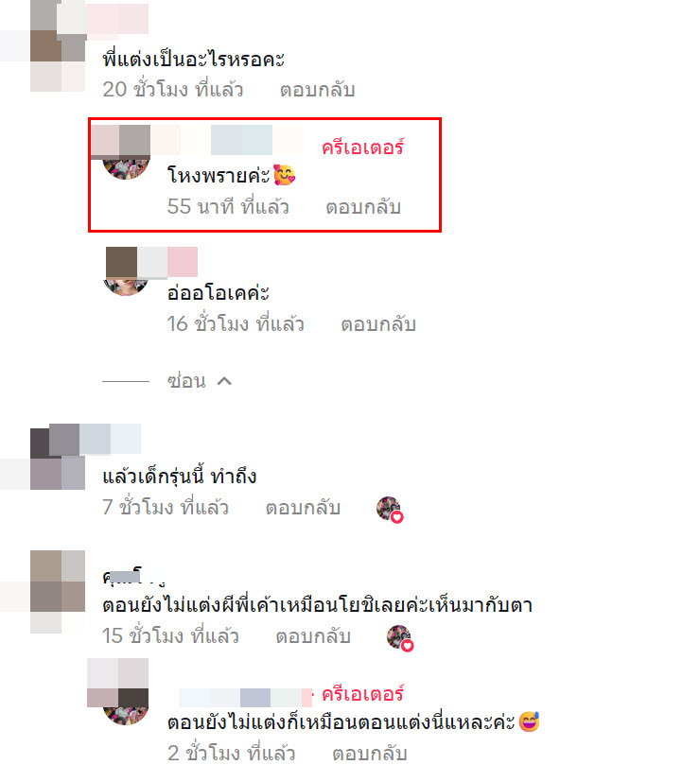Screen dimensions: 700x782
Task: Open avatar beside อ่ออโอเคค่ะ reply
Action: [x=126, y=271]
